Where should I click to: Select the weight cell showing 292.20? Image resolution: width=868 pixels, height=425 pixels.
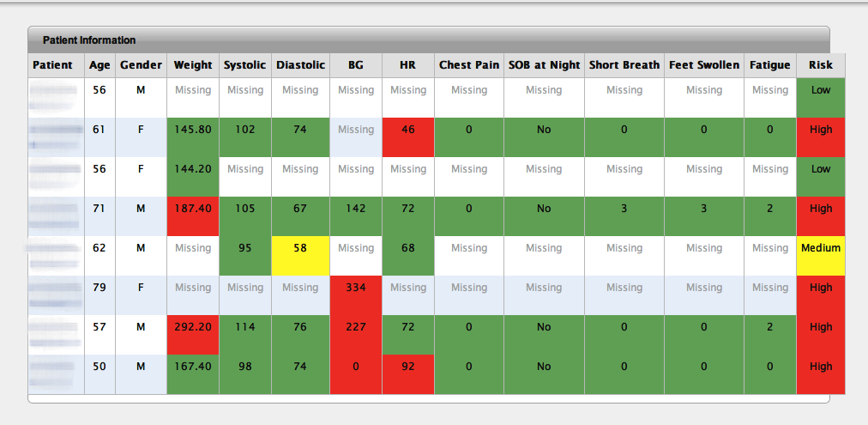click(x=193, y=328)
